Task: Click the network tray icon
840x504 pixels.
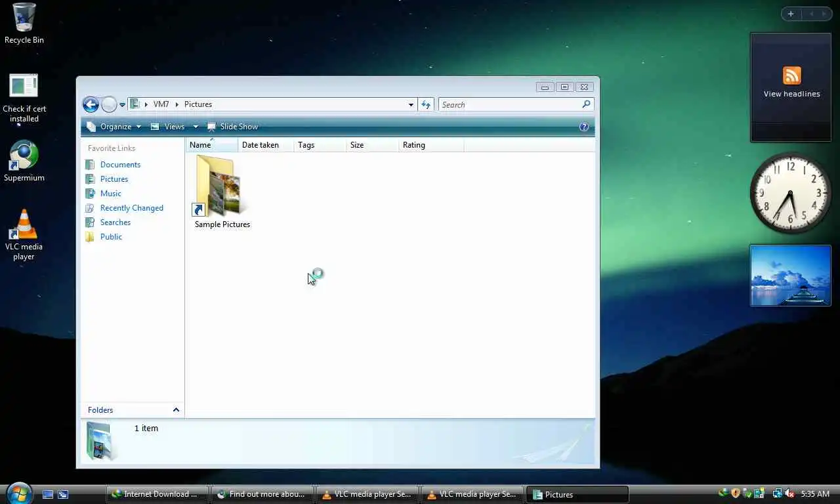Action: pos(778,493)
